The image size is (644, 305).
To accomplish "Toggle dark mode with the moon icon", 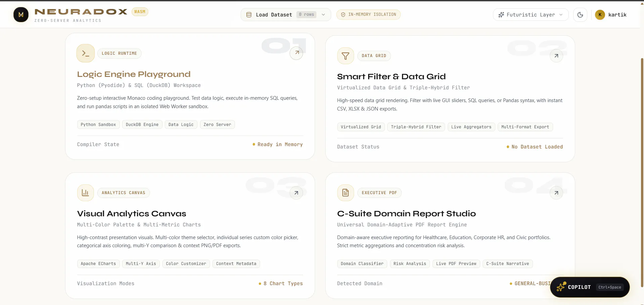I will (580, 15).
